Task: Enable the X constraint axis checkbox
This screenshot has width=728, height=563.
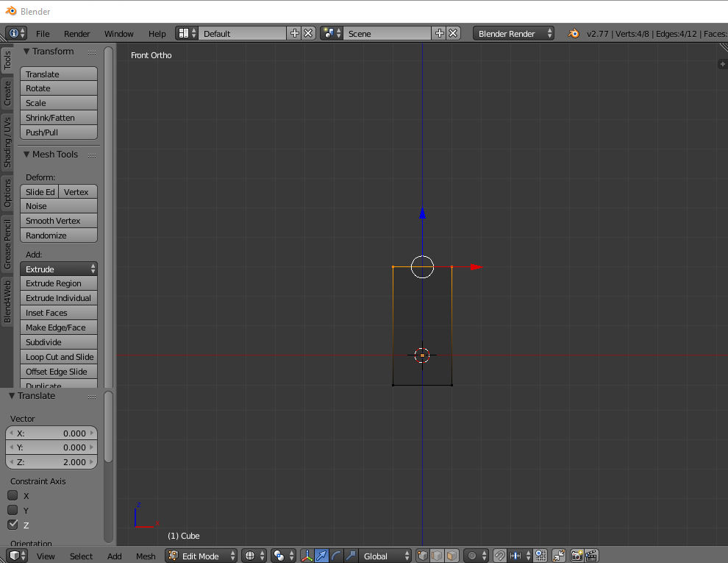Action: click(13, 495)
